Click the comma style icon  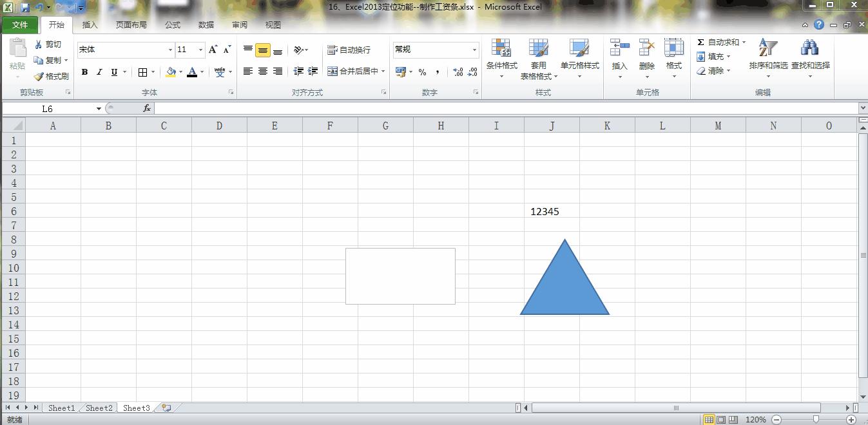[438, 72]
